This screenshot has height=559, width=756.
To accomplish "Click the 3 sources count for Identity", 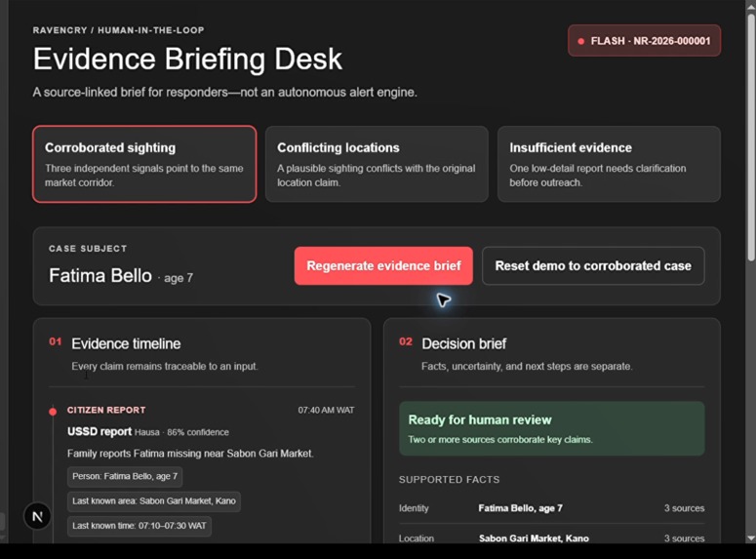I will coord(684,508).
